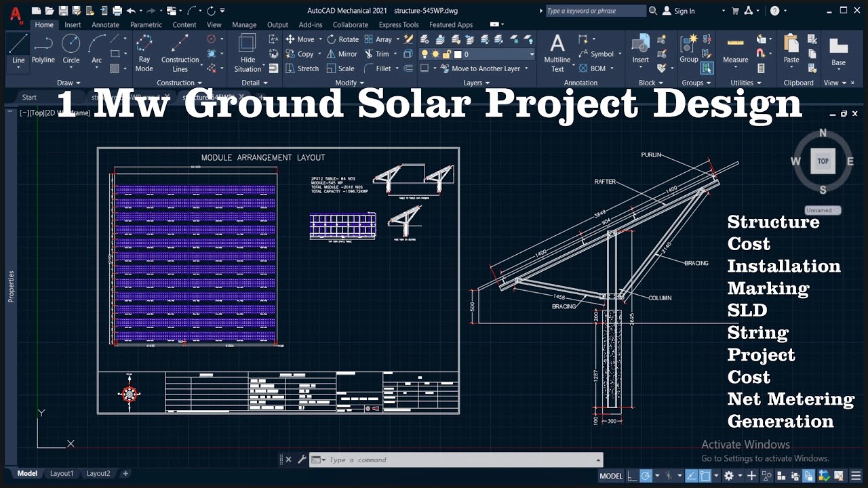Select the Scale tool
The image size is (868, 488).
click(340, 68)
